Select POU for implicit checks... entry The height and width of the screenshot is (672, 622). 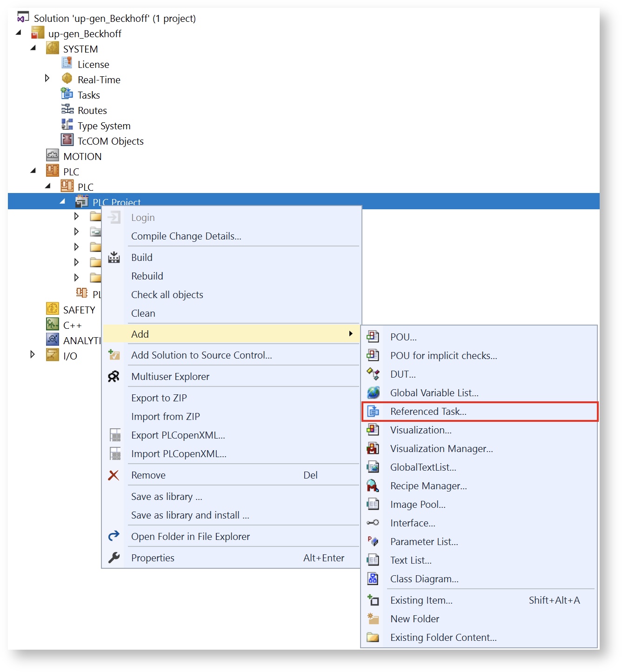443,356
